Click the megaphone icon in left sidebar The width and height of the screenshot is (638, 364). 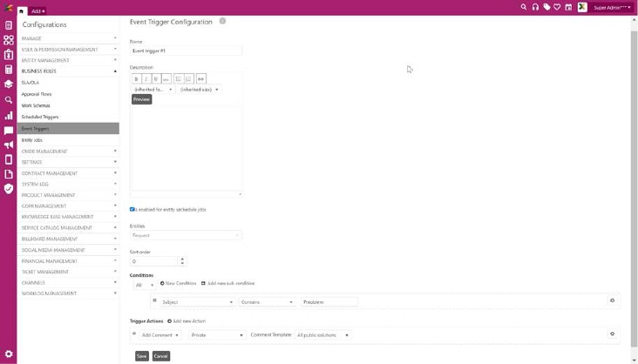pos(9,145)
